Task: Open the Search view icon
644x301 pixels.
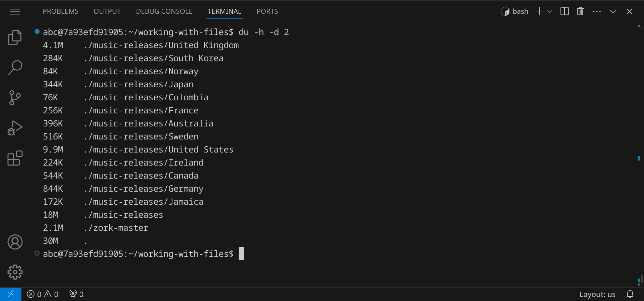Action: click(15, 68)
